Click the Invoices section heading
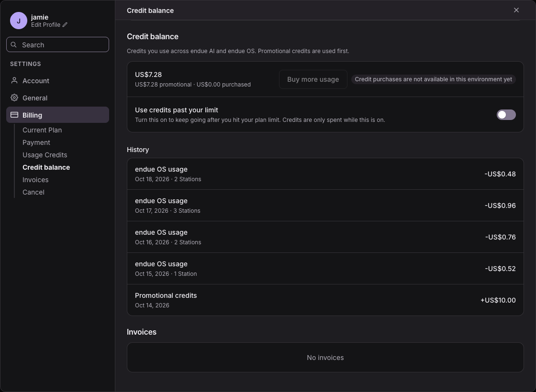This screenshot has height=392, width=536. click(142, 332)
